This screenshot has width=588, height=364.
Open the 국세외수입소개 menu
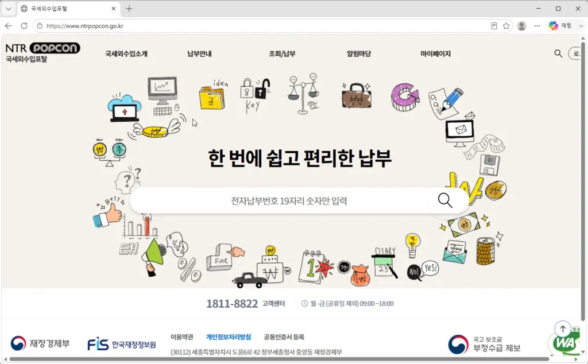pyautogui.click(x=126, y=53)
